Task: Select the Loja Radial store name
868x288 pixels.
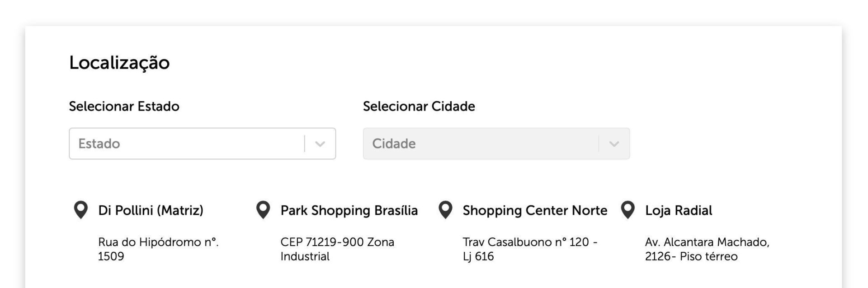Action: pos(679,210)
